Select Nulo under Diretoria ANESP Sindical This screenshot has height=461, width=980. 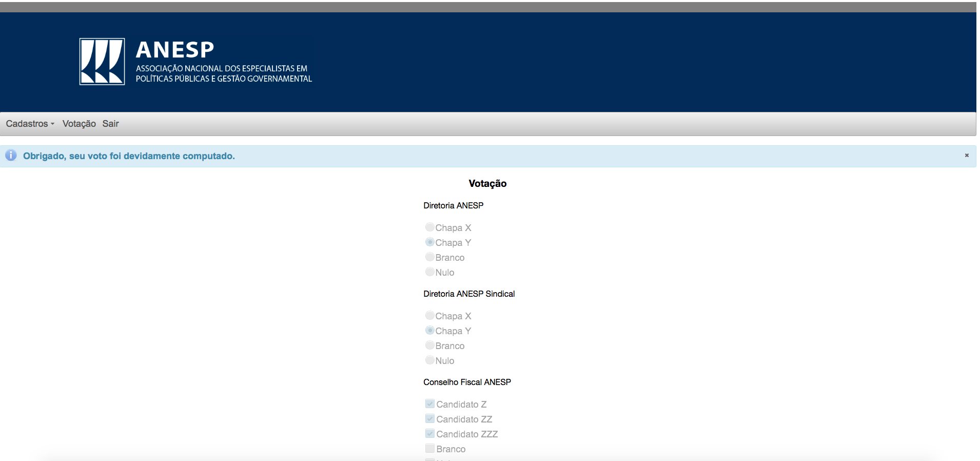(x=430, y=360)
